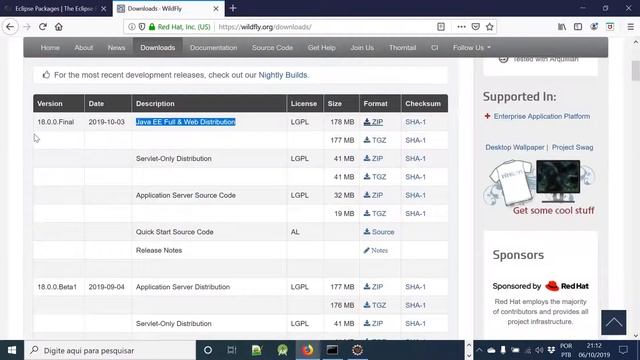Open the News nav item
The width and height of the screenshot is (640, 360).
click(116, 48)
